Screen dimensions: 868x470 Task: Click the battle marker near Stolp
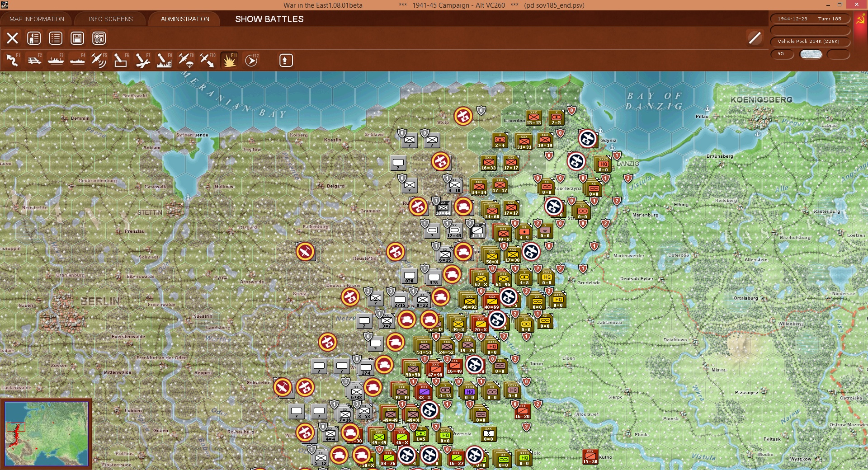[463, 116]
